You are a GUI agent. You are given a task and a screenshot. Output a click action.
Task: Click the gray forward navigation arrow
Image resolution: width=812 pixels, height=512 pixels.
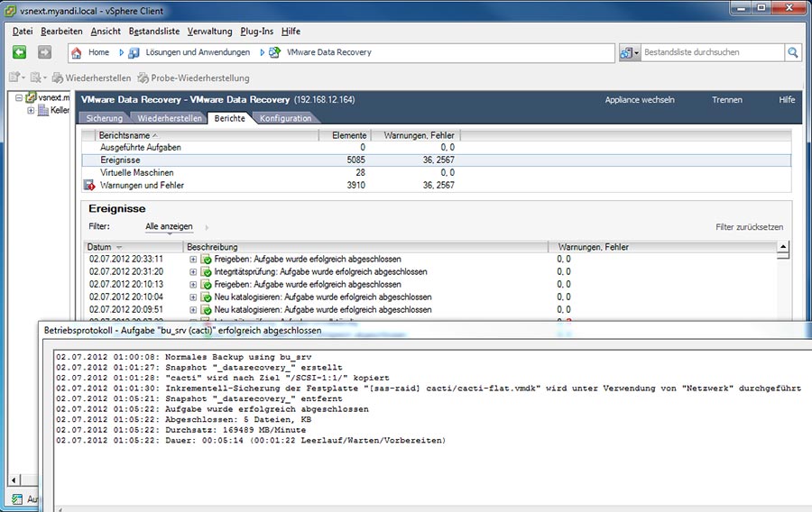(x=44, y=53)
